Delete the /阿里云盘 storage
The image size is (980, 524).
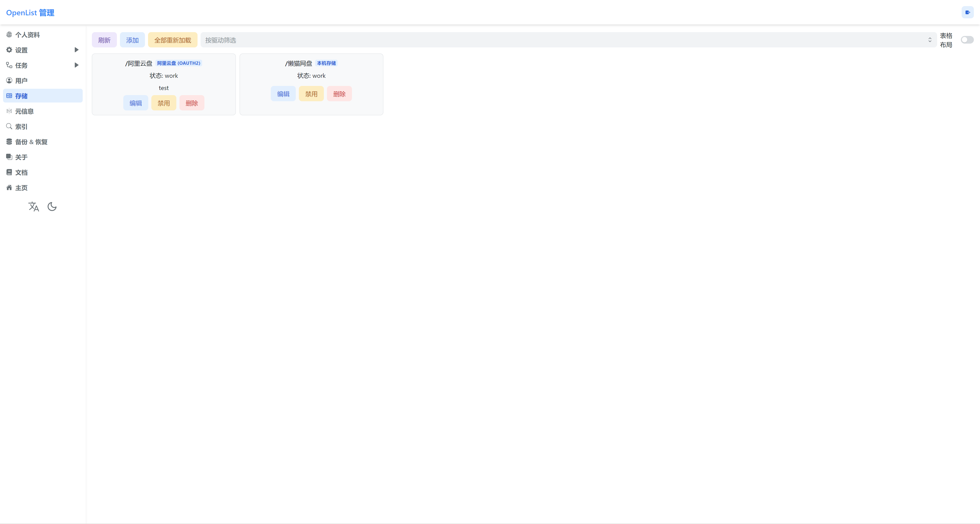192,103
